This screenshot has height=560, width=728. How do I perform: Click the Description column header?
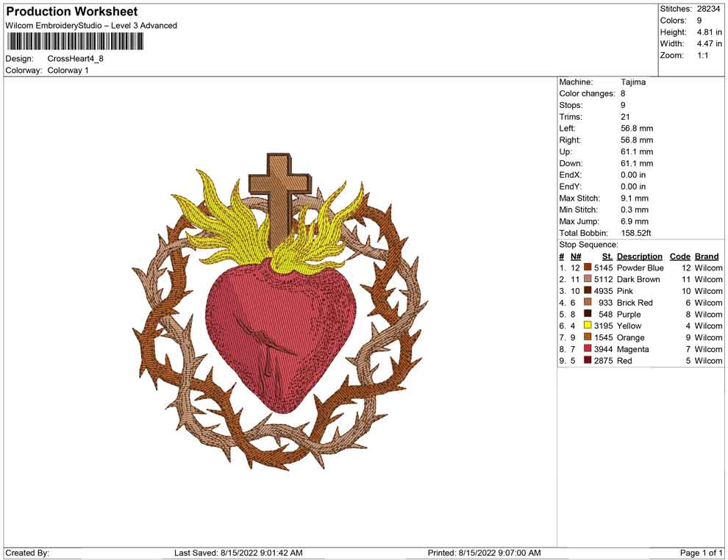(x=640, y=256)
